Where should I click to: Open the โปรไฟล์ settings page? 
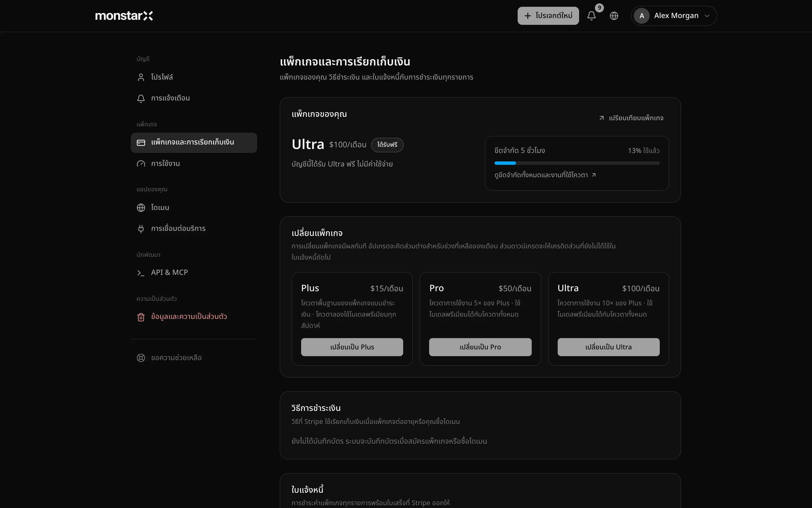194,77
